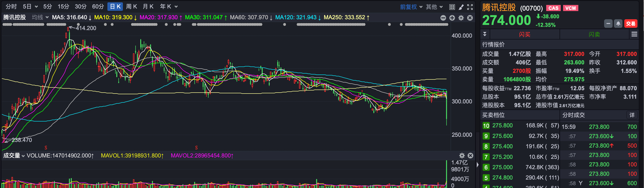Click the 闪卖 quick sell button

(x=594, y=34)
